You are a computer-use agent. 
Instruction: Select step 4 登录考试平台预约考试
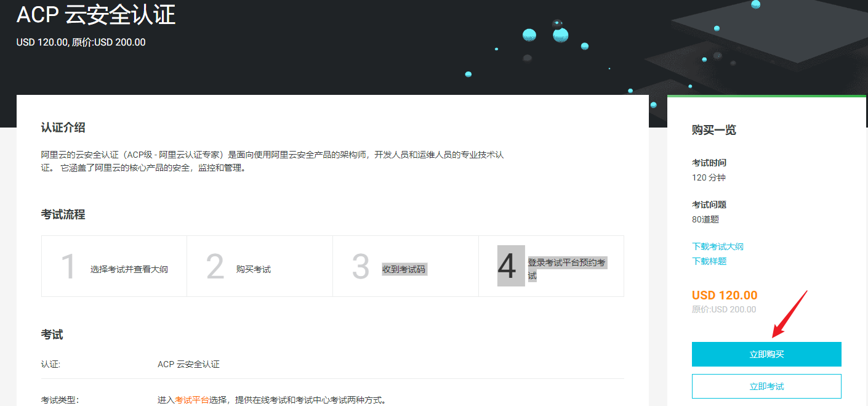(551, 266)
